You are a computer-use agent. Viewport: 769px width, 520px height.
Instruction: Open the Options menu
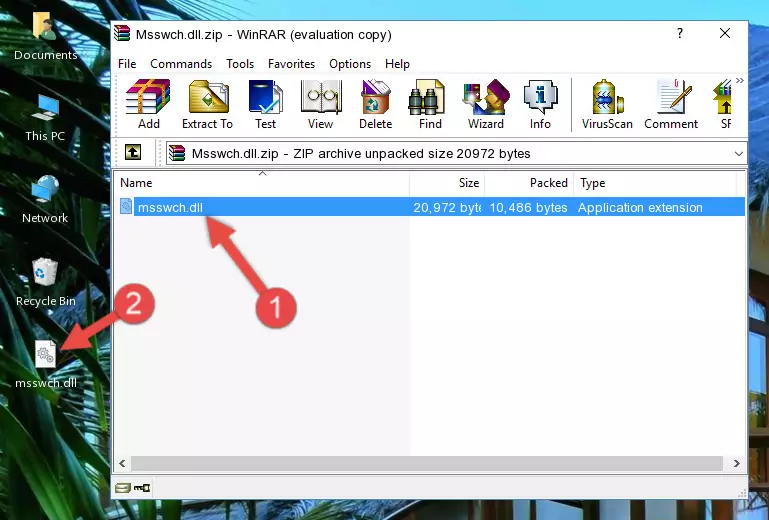tap(350, 64)
